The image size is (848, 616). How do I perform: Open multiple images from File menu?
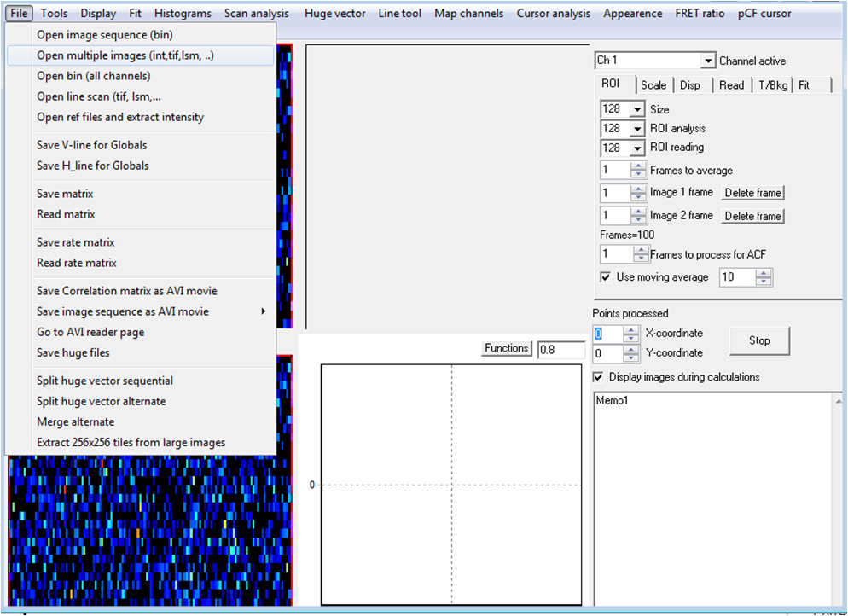(x=125, y=55)
